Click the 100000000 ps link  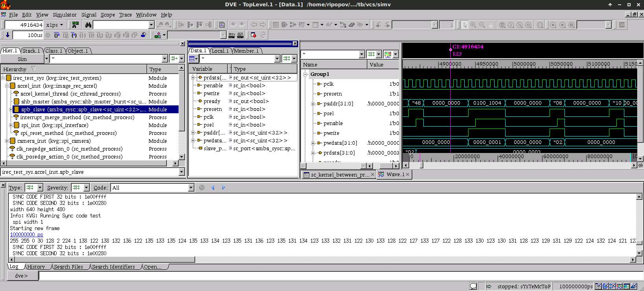pyautogui.click(x=26, y=234)
